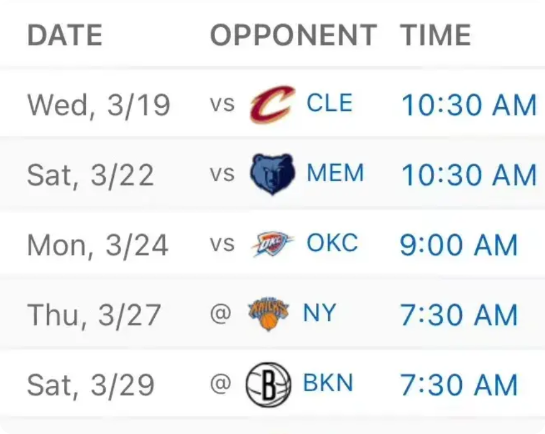The height and width of the screenshot is (434, 545).
Task: Click the OPPONENT column header
Action: (x=294, y=35)
